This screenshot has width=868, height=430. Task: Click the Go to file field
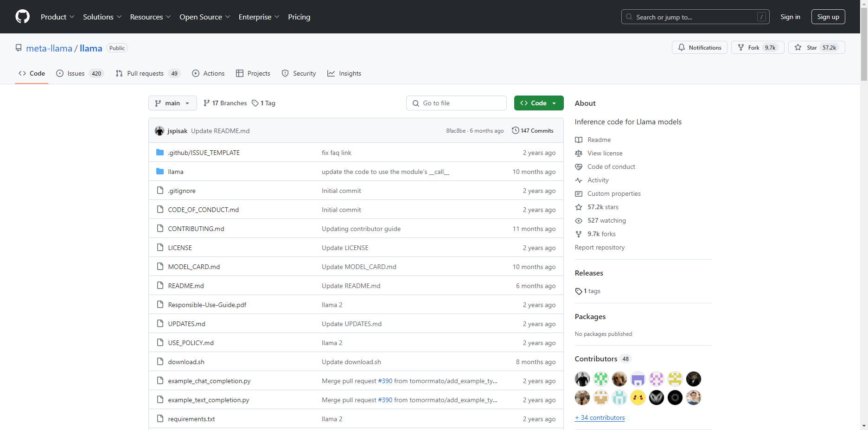(x=456, y=103)
